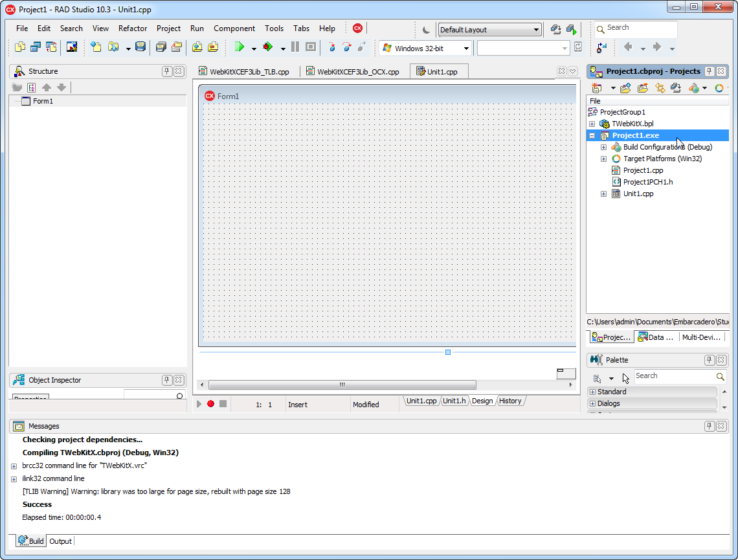Click the Trace Into debugger icon
This screenshot has height=560, width=738.
tap(332, 47)
